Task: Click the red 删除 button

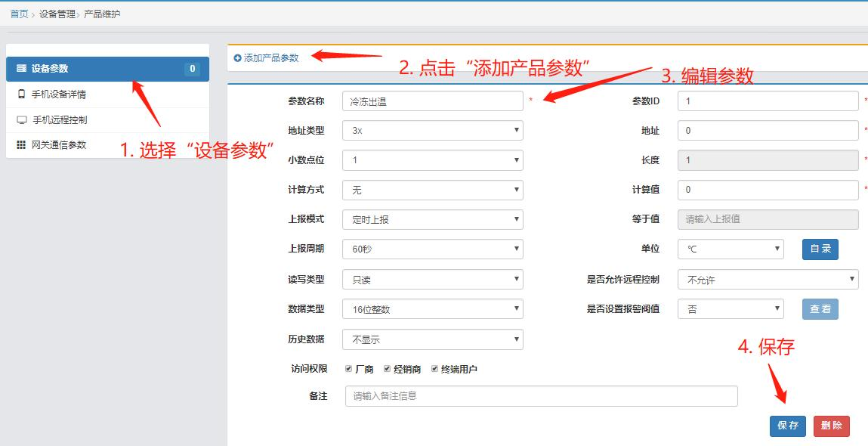Action: pos(830,426)
